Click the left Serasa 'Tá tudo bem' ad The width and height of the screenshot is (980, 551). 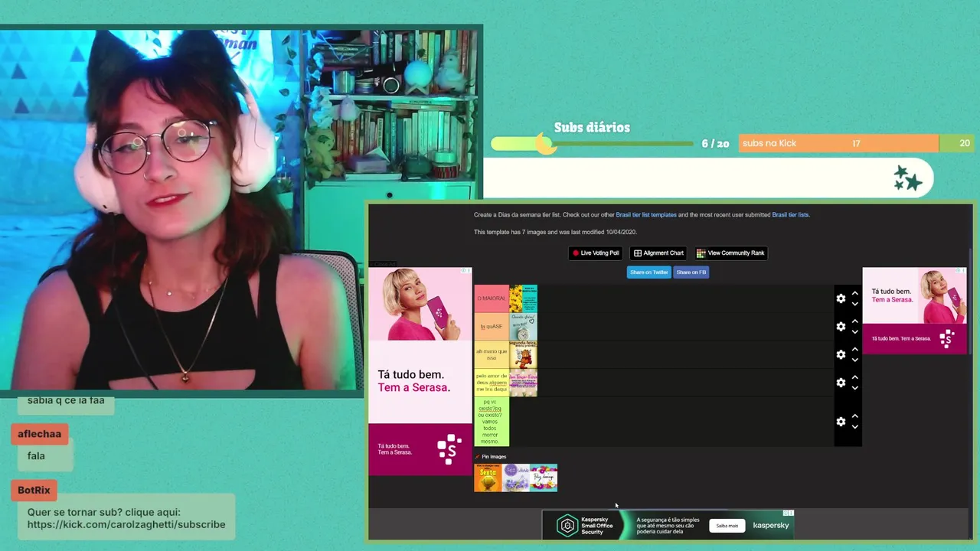[420, 371]
